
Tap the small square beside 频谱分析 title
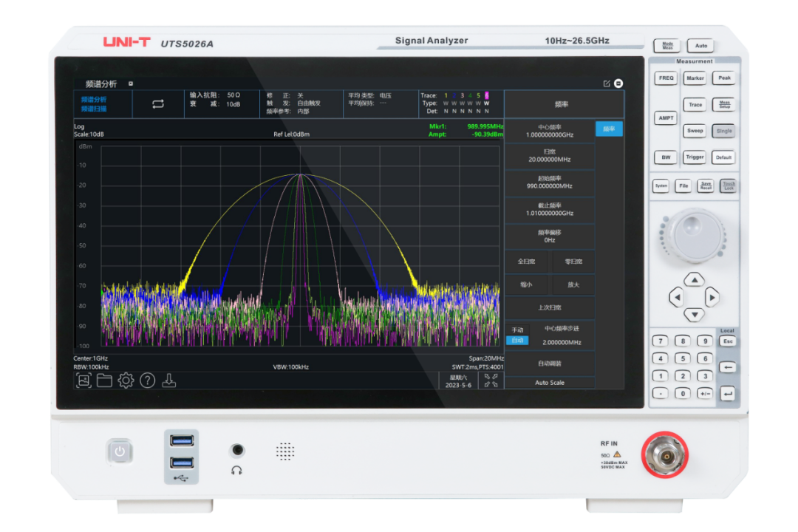131,83
